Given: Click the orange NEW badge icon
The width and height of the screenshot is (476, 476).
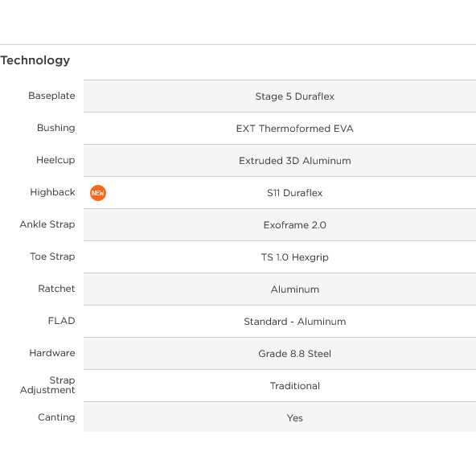Looking at the screenshot, I should (x=98, y=193).
